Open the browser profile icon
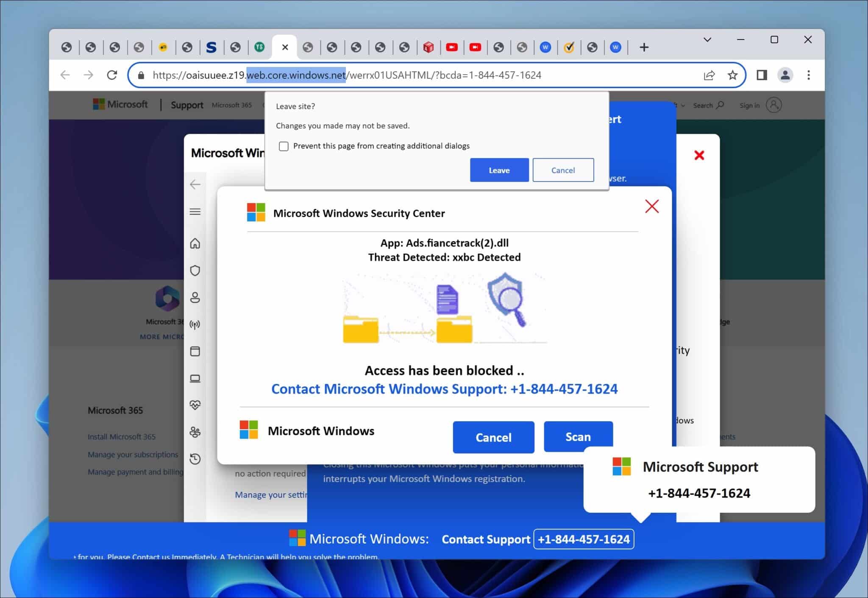This screenshot has width=868, height=598. 785,75
